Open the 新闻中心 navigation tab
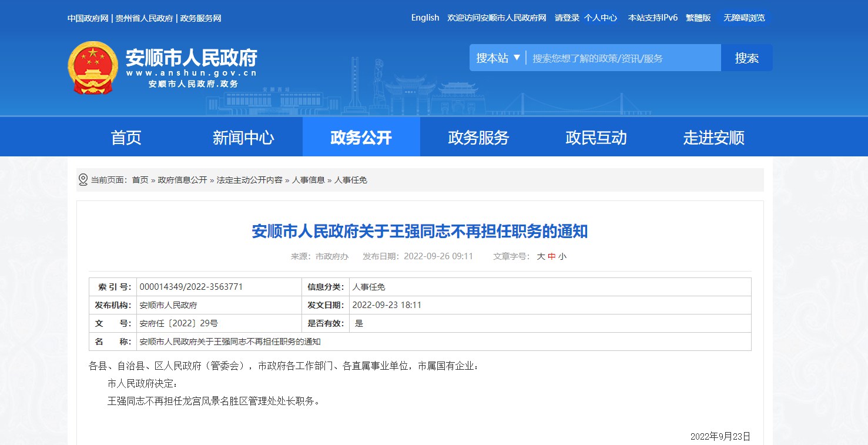Viewport: 868px width, 445px height. [243, 138]
